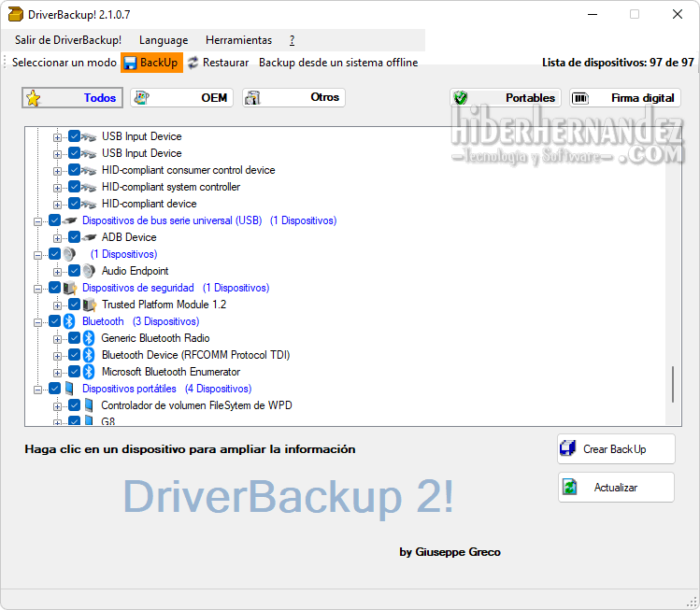Click the floppy disk BackUp icon
This screenshot has width=700, height=610.
[130, 63]
